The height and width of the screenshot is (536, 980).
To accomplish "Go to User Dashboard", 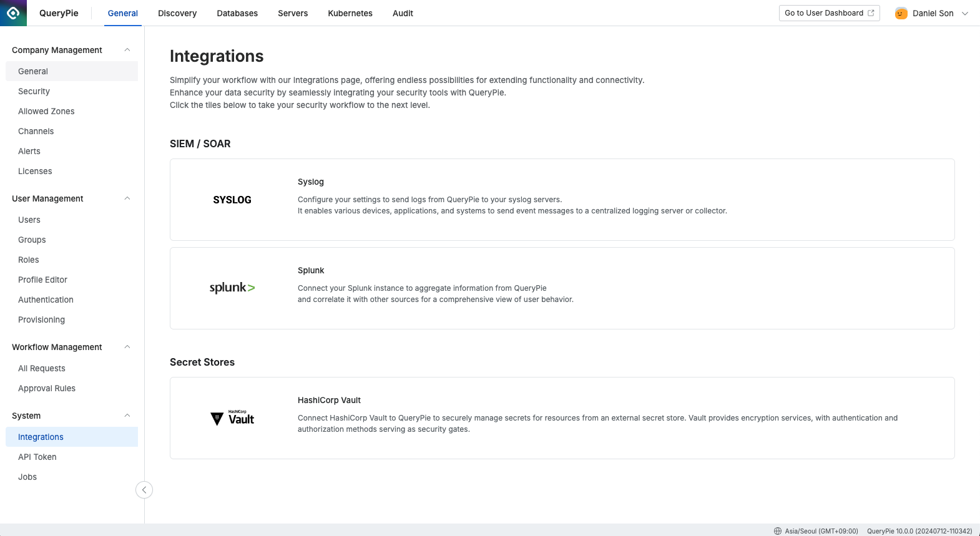I will [x=829, y=13].
